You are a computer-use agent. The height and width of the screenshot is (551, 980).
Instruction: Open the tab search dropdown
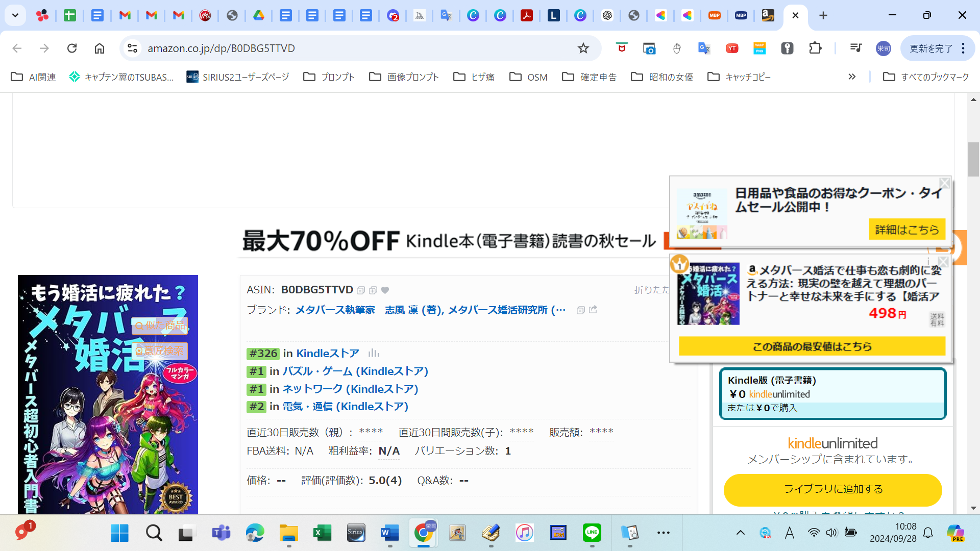click(15, 15)
